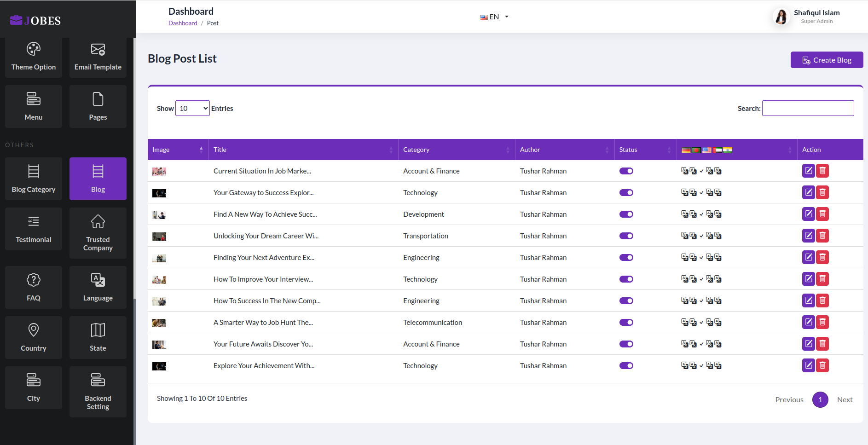Screen dimensions: 868x445
Task: Delete the 'Finding Your Next Adventure' post
Action: click(822, 257)
